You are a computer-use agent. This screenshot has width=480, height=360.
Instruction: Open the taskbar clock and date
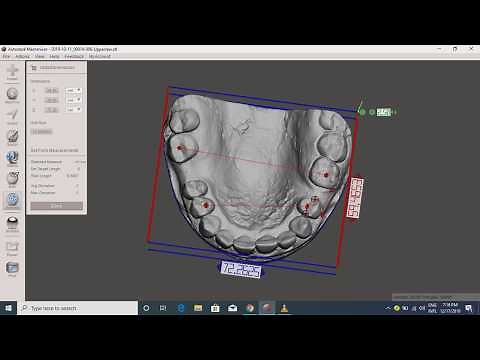click(x=450, y=308)
